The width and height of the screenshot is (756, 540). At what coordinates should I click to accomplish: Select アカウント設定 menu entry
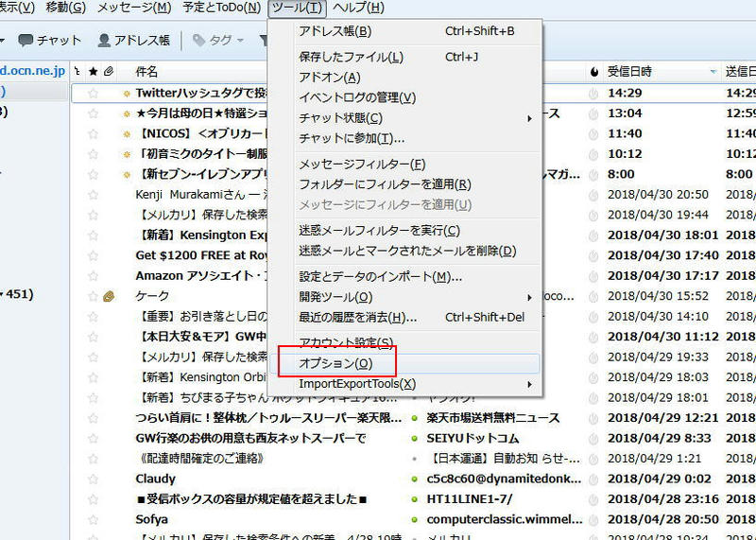(x=404, y=342)
